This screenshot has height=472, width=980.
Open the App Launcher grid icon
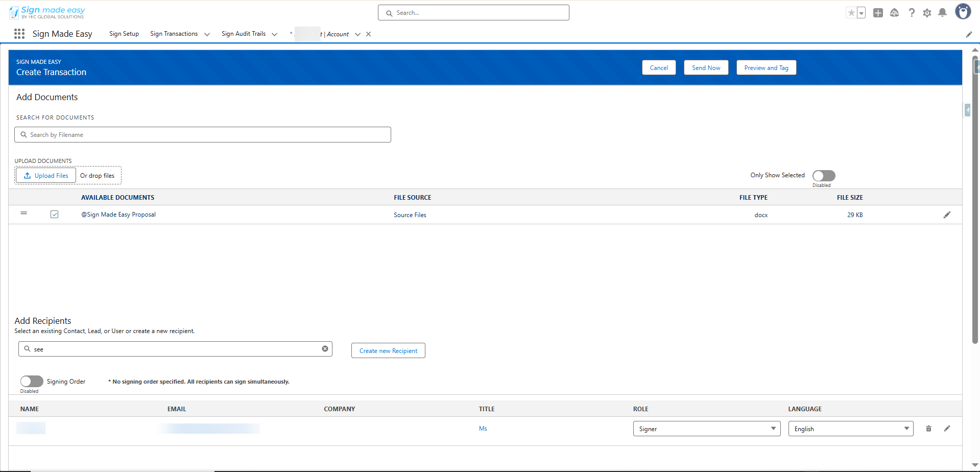tap(19, 34)
